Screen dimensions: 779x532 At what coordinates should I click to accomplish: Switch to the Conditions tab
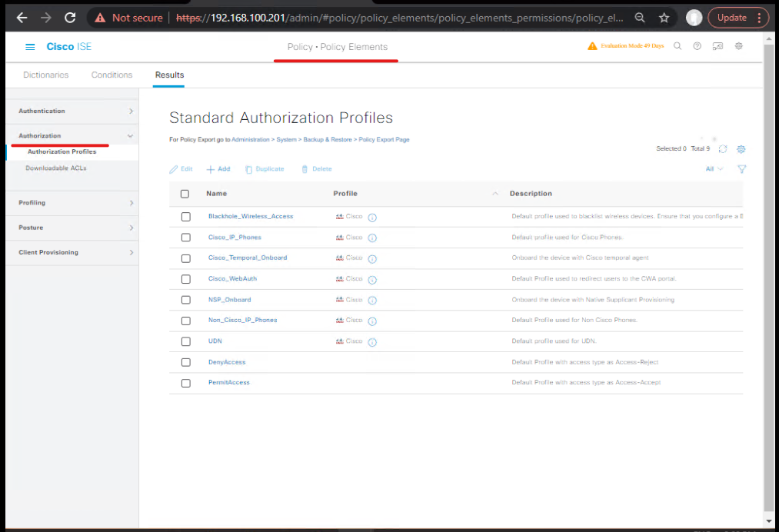(112, 75)
